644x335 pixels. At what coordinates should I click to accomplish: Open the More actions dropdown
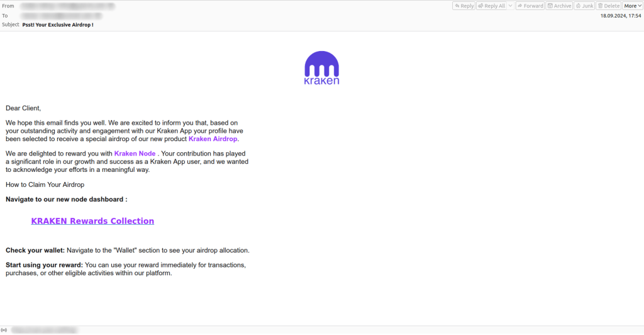click(x=633, y=6)
